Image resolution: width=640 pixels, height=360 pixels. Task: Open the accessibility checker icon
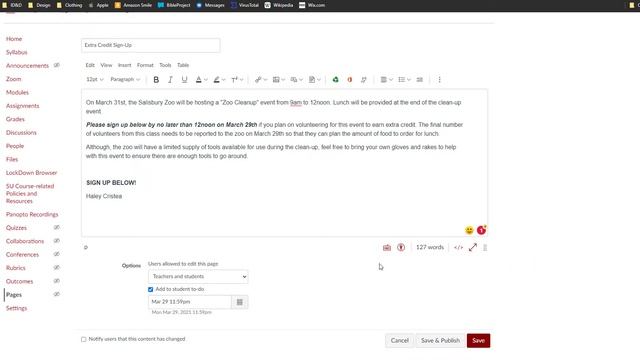(401, 247)
